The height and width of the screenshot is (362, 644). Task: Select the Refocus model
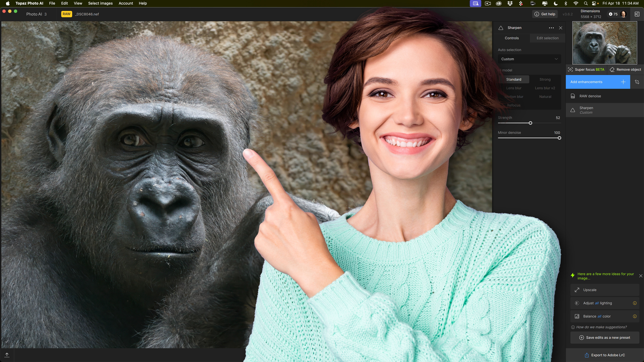point(514,105)
